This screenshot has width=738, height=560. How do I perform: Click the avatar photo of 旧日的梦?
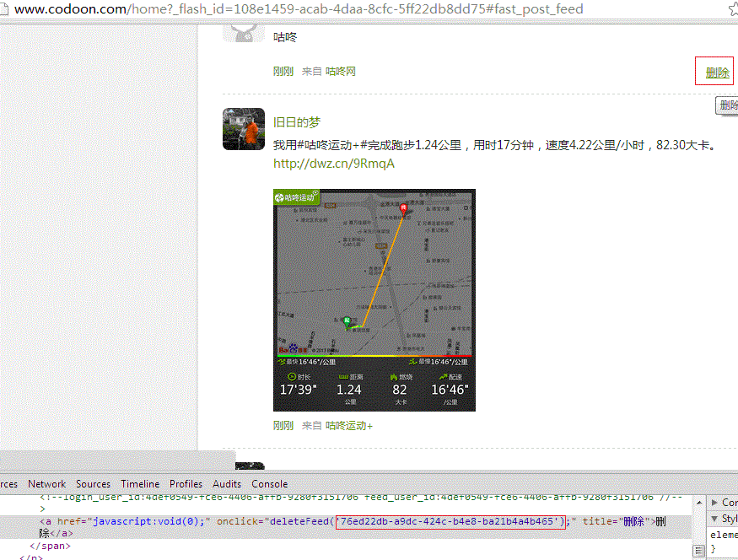pos(244,129)
